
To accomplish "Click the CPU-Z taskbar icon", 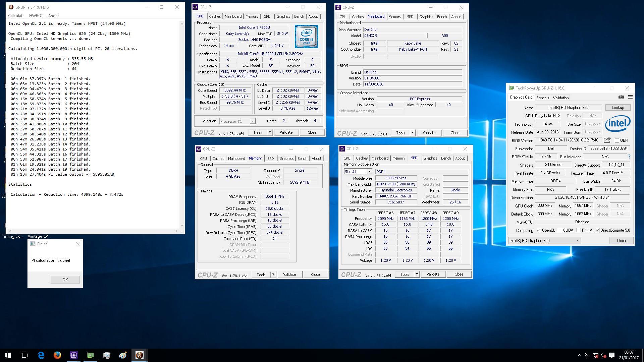I will (74, 355).
